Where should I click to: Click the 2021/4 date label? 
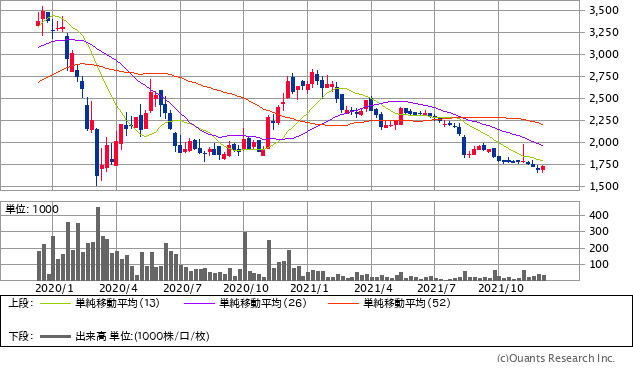[373, 288]
